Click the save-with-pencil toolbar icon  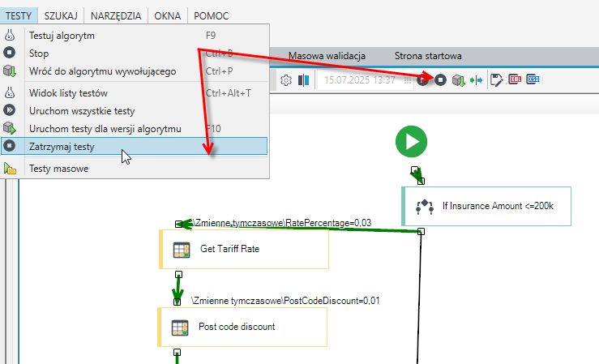point(496,80)
